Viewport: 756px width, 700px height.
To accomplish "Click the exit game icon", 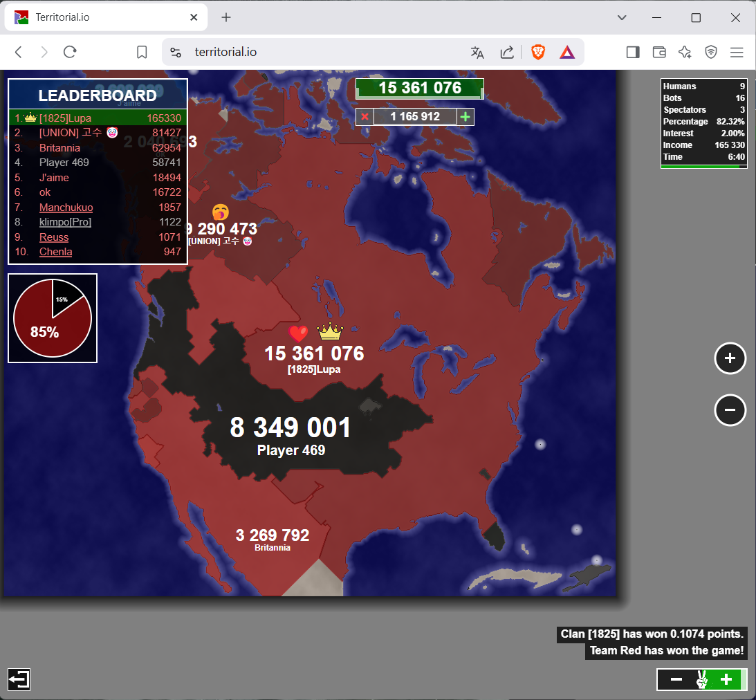I will pyautogui.click(x=19, y=679).
